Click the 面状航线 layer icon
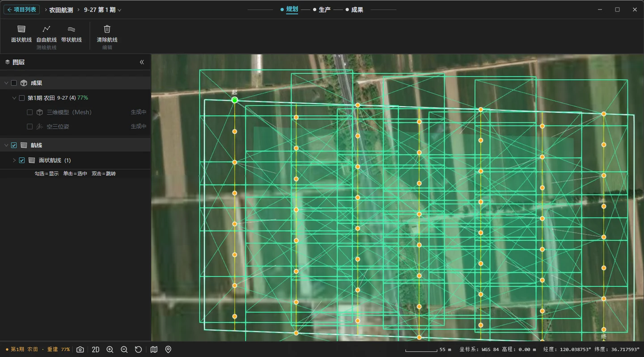This screenshot has height=357, width=644. coord(32,160)
